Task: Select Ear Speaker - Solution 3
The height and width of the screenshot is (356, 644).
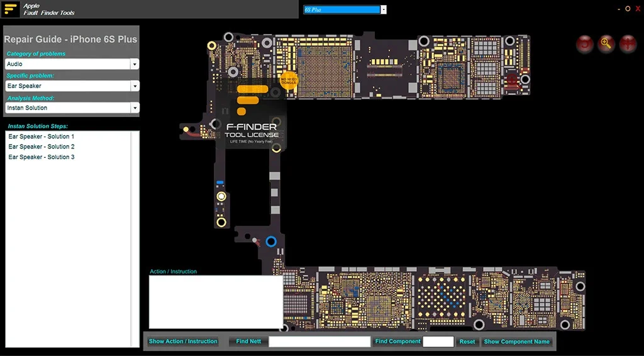Action: pyautogui.click(x=41, y=157)
